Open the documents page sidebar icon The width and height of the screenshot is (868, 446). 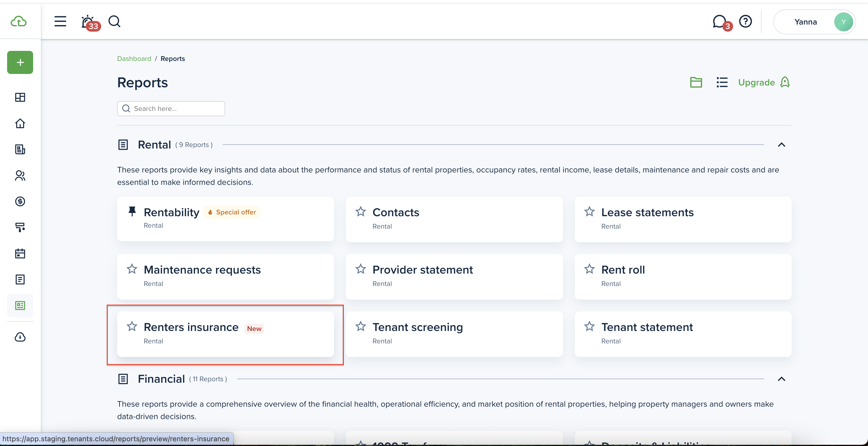20,279
